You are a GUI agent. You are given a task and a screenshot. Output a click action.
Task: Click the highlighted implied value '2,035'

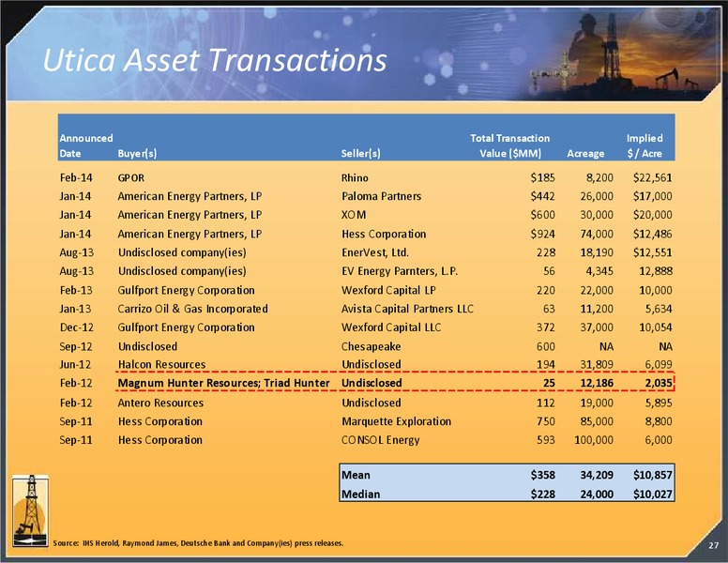click(x=659, y=383)
